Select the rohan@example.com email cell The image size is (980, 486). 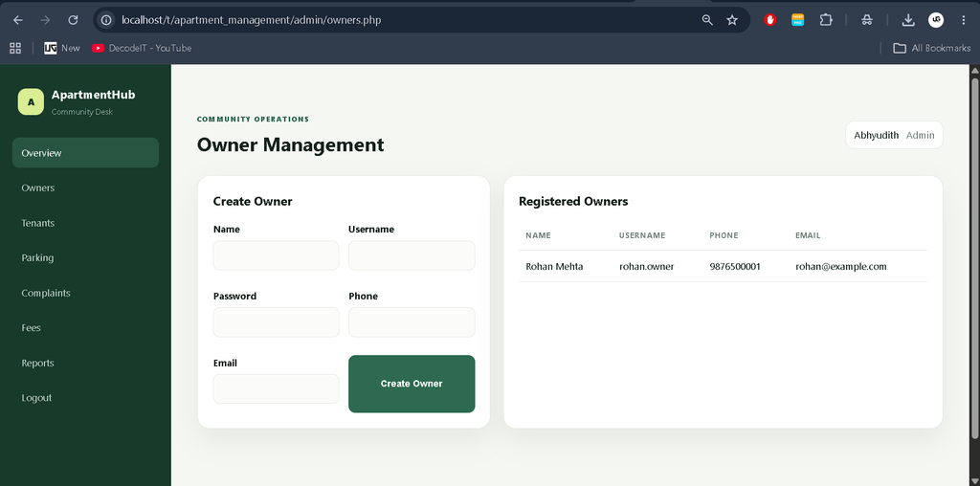point(840,266)
